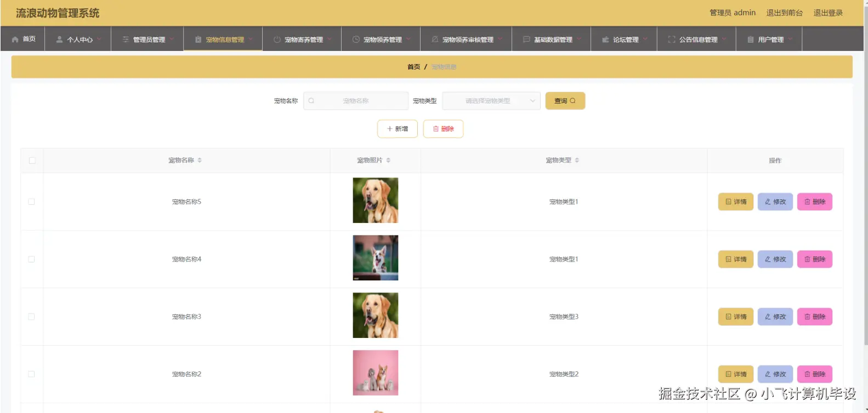Viewport: 868px width, 413px height.
Task: Click the sliders icon beside 管理员管理
Action: coord(126,39)
